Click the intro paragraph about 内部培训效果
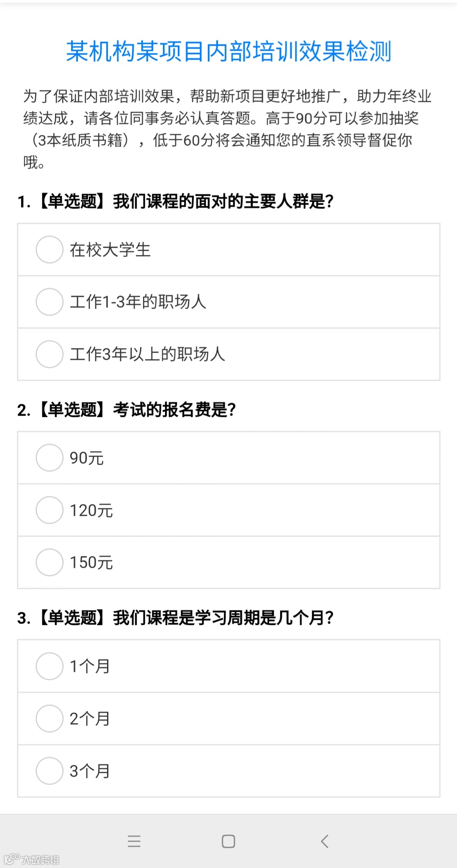457x868 pixels. (x=228, y=129)
